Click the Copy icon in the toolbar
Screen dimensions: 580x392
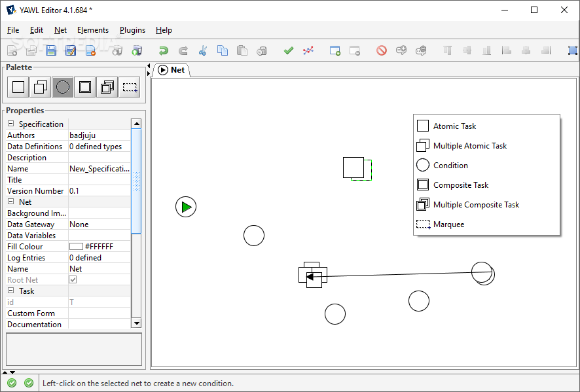point(223,50)
